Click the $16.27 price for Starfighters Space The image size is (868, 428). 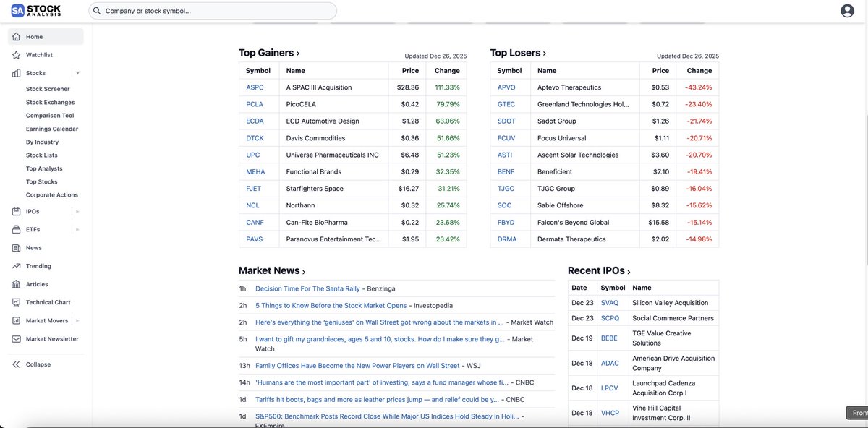410,189
